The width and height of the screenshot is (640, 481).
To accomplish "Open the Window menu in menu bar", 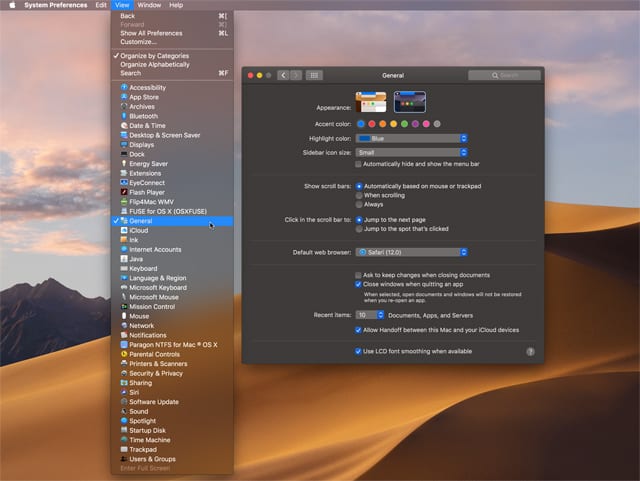I will [150, 5].
